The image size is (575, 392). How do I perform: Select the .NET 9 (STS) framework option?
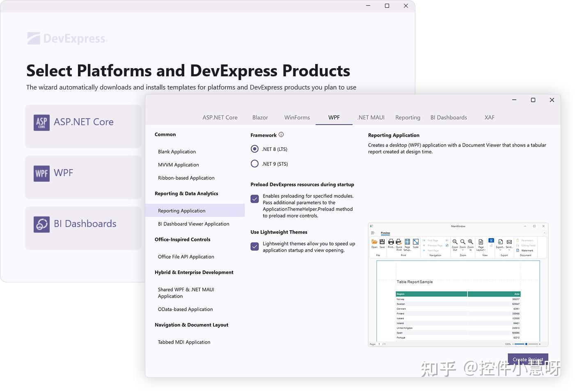pyautogui.click(x=254, y=163)
